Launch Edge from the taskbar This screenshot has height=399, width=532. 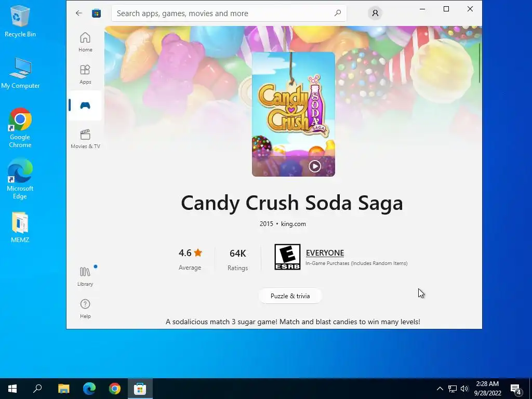pyautogui.click(x=89, y=389)
